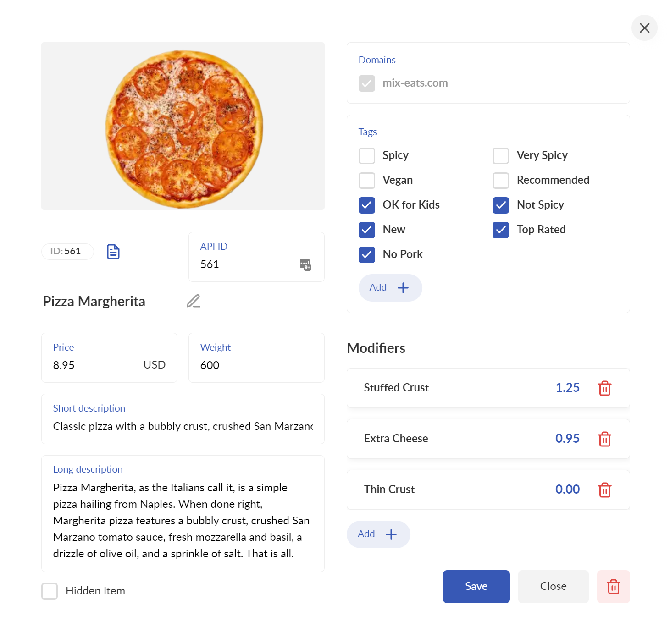Click Add button under Modifiers
This screenshot has width=670, height=644.
point(378,534)
